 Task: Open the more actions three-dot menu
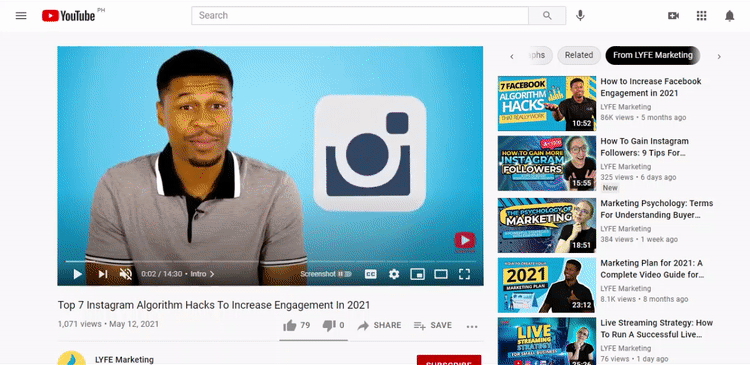click(x=472, y=326)
